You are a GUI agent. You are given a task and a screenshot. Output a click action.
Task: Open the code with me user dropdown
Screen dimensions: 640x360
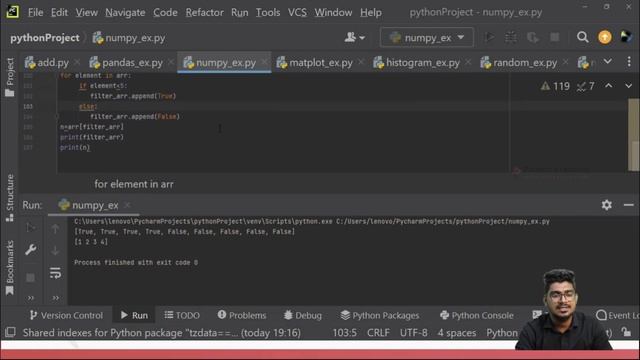[354, 38]
